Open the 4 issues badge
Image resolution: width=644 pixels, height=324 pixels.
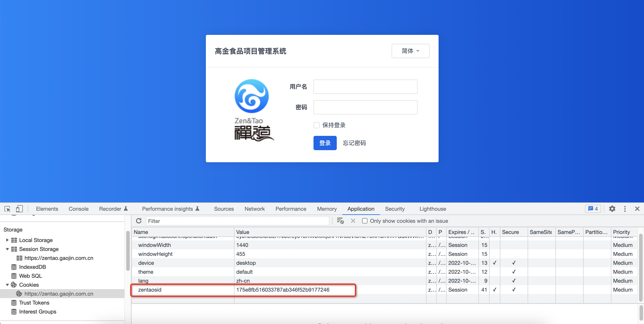(x=593, y=209)
